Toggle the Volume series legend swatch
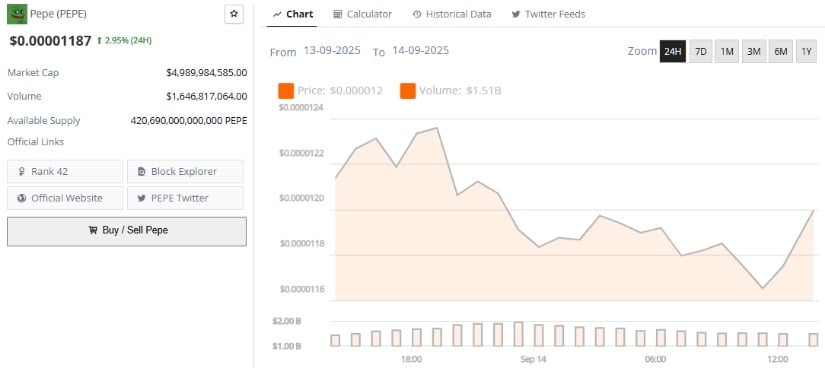Screen dimensions: 825x368 (408, 91)
